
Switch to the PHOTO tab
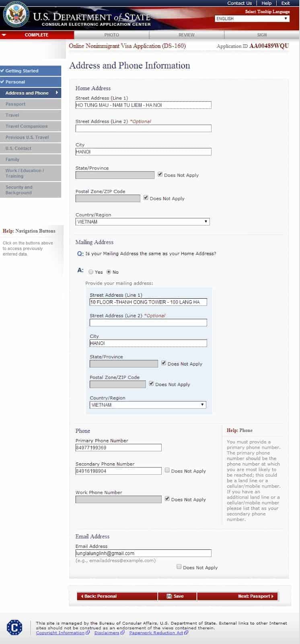pyautogui.click(x=111, y=35)
